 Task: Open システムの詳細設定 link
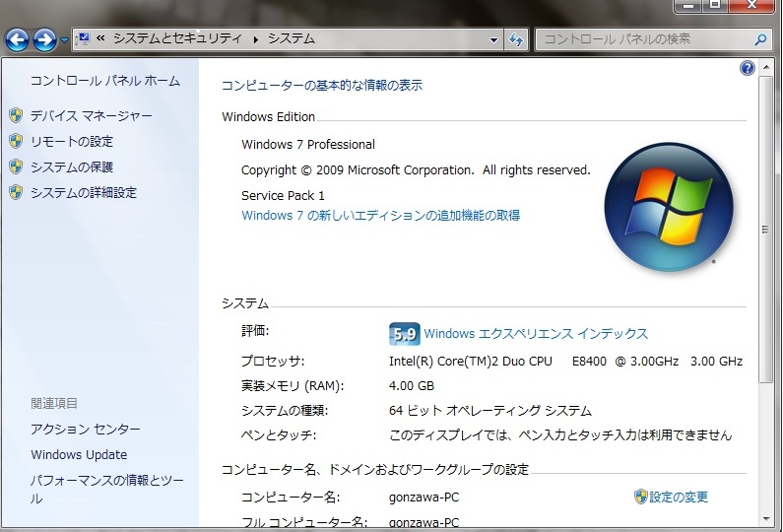[x=84, y=193]
